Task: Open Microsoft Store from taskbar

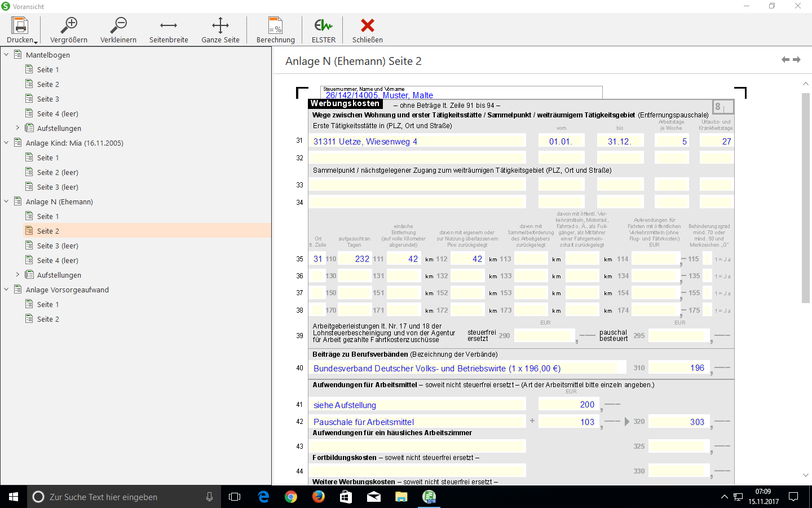Action: 346,497
